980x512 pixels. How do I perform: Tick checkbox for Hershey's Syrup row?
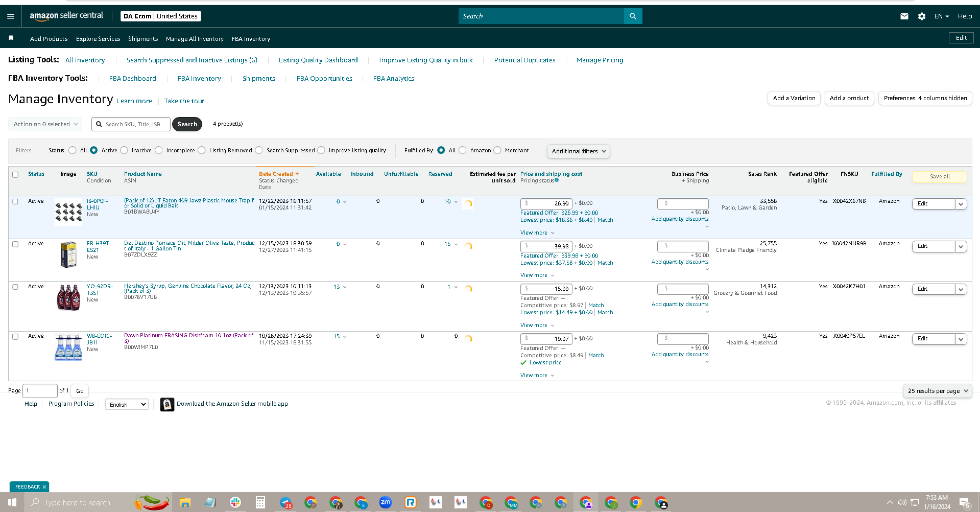tap(15, 287)
